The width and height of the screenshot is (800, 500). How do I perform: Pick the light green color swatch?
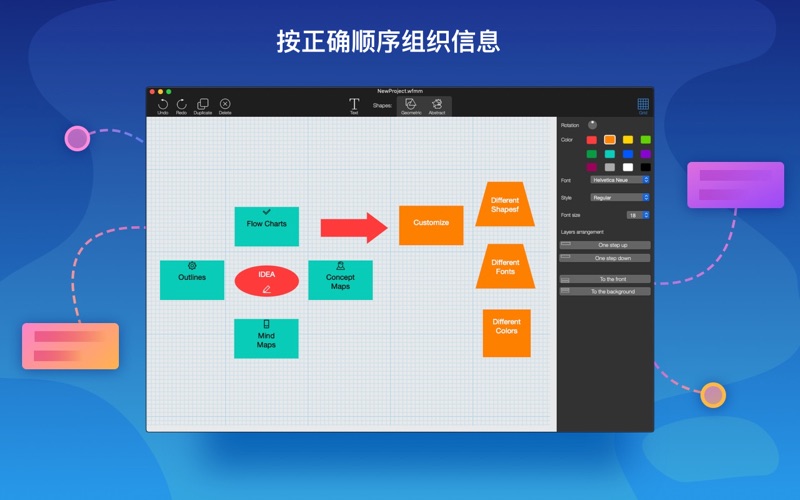pos(645,140)
